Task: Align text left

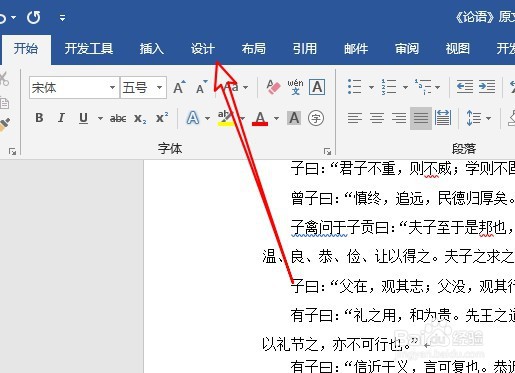Action: (355, 118)
